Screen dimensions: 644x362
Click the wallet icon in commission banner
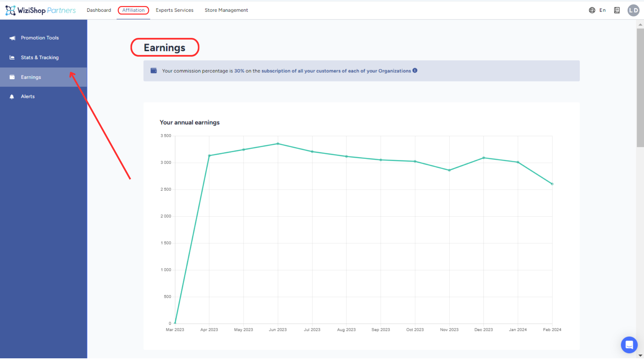point(154,71)
